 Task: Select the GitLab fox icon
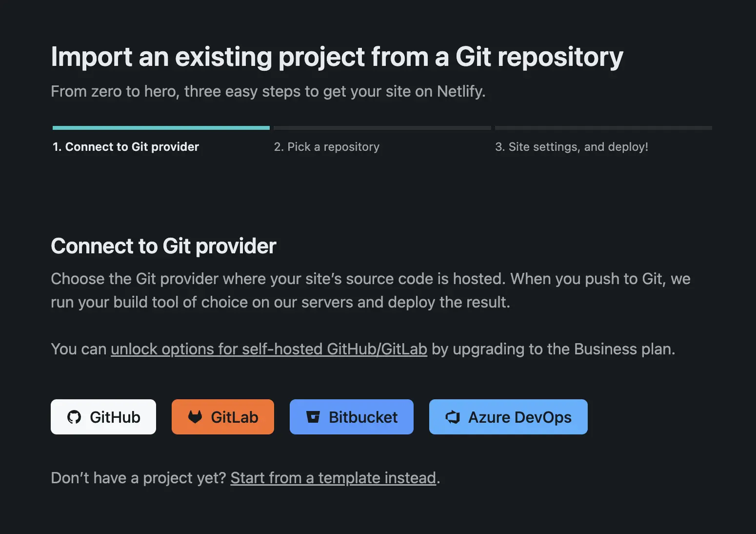click(x=195, y=417)
